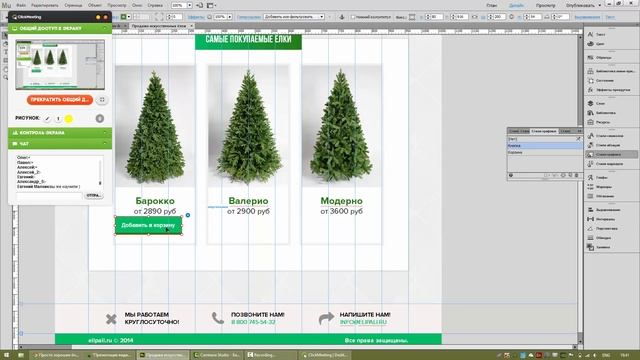Switch to Просмотр mode at top right

(545, 5)
